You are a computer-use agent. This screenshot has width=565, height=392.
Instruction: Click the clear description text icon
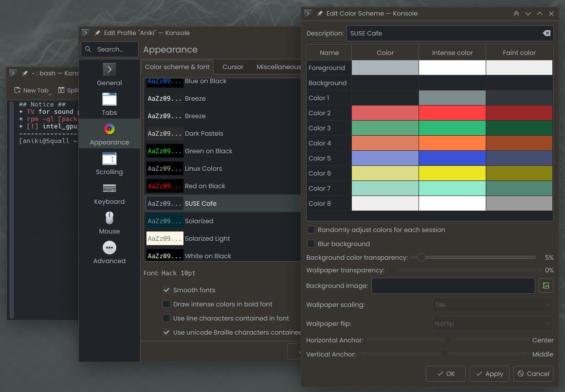point(546,33)
